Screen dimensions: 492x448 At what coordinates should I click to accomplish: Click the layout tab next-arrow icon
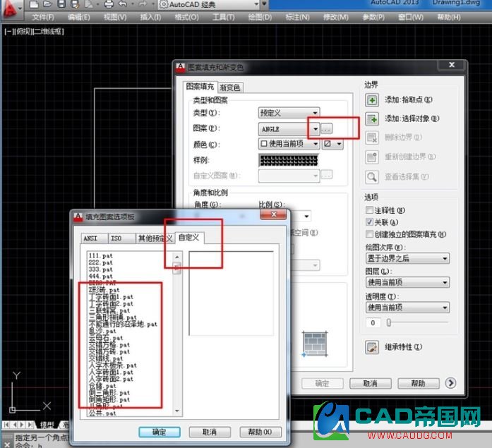[22, 425]
